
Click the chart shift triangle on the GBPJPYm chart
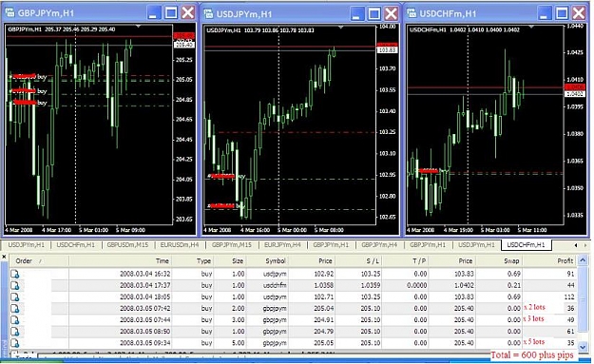(138, 27)
